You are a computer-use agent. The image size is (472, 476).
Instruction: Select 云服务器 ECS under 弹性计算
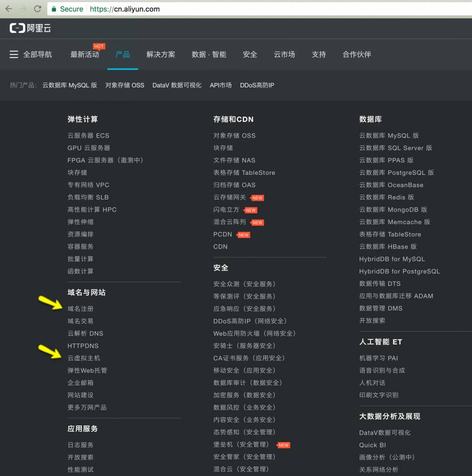coord(88,136)
